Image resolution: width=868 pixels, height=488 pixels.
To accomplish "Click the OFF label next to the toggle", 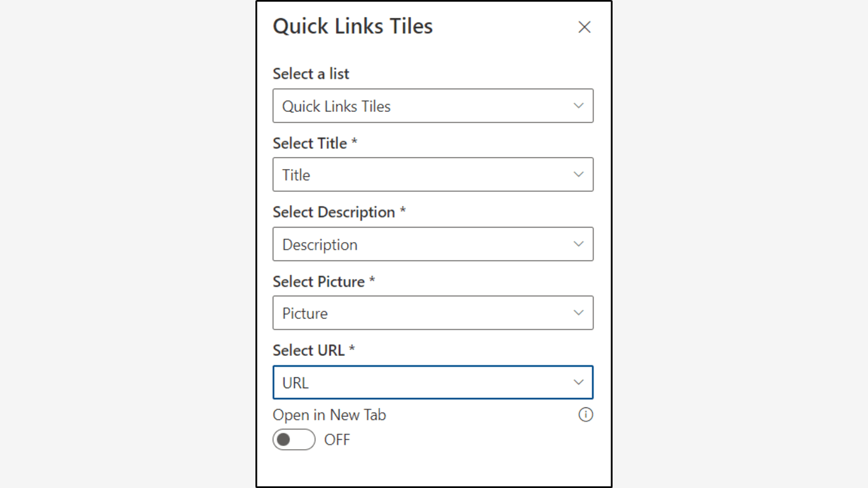I will (337, 440).
